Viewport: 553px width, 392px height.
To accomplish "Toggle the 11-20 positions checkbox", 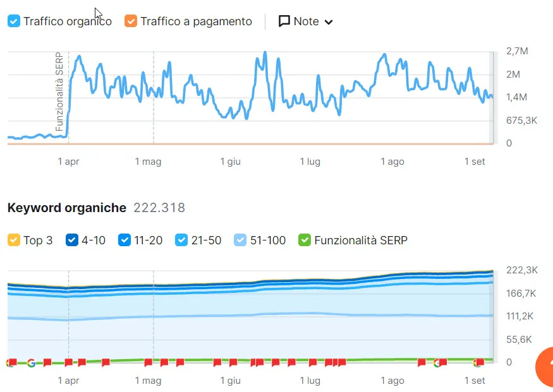I will 125,241.
